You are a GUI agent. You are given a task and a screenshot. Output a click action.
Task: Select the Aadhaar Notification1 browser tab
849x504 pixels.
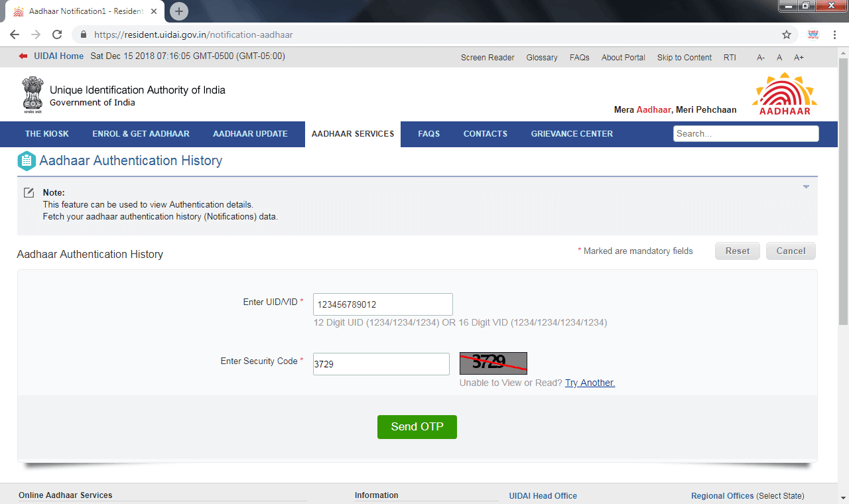pyautogui.click(x=85, y=11)
